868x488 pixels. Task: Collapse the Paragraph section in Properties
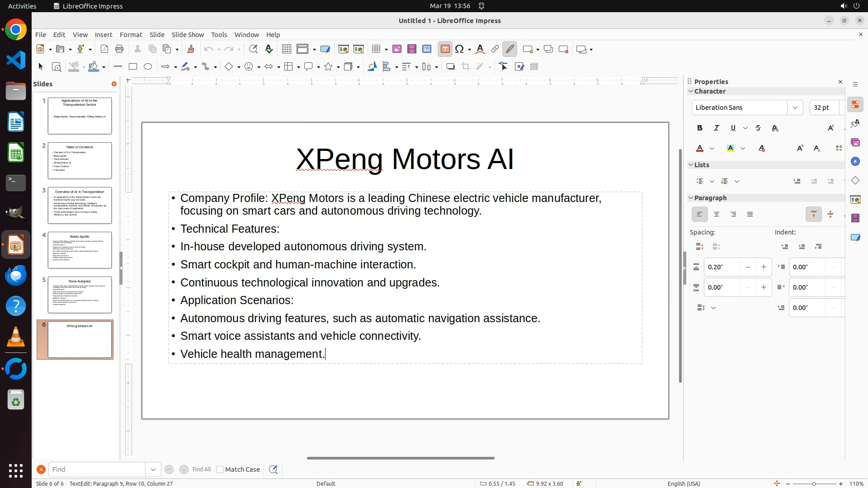(691, 198)
